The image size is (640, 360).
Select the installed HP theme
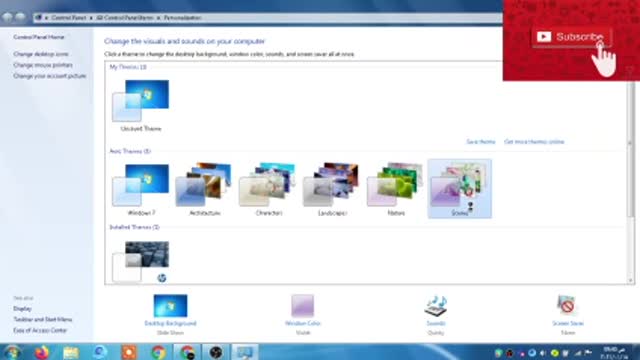(x=141, y=262)
